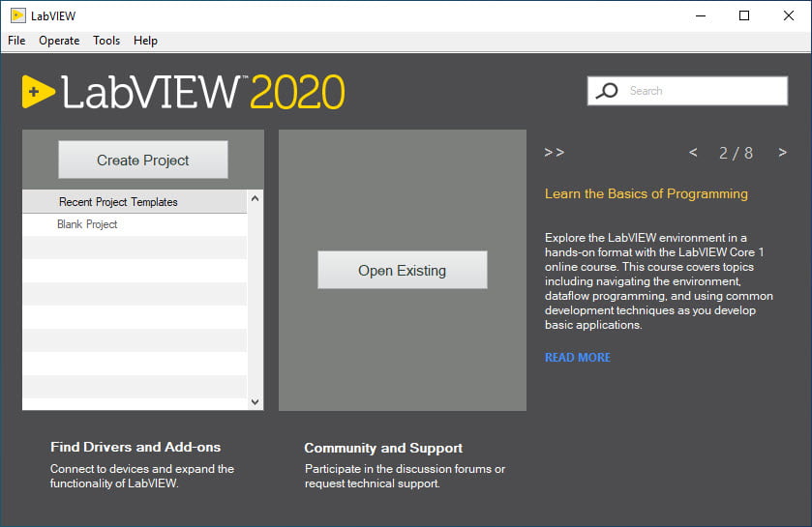This screenshot has width=812, height=527.
Task: Maximize the LabVIEW window
Action: tap(744, 15)
